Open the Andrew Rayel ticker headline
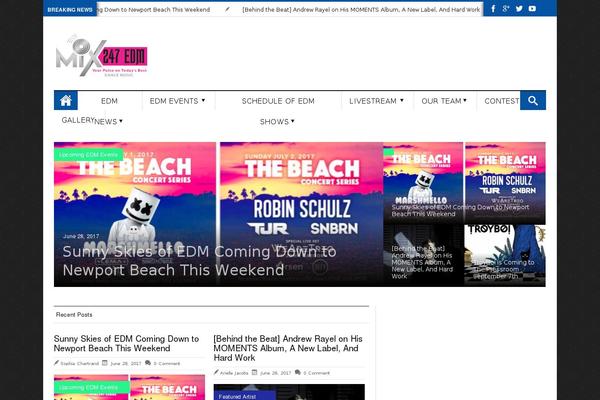The image size is (600, 400). coord(361,10)
